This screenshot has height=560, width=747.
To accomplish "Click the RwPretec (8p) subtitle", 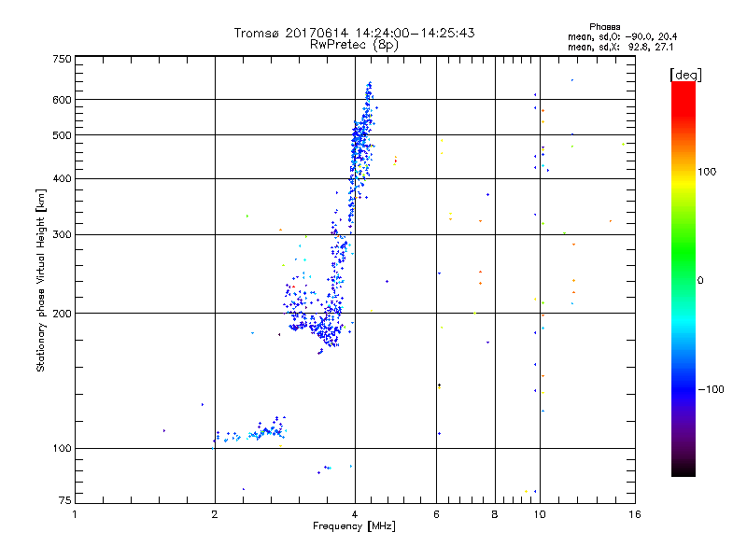I will 355,45.
